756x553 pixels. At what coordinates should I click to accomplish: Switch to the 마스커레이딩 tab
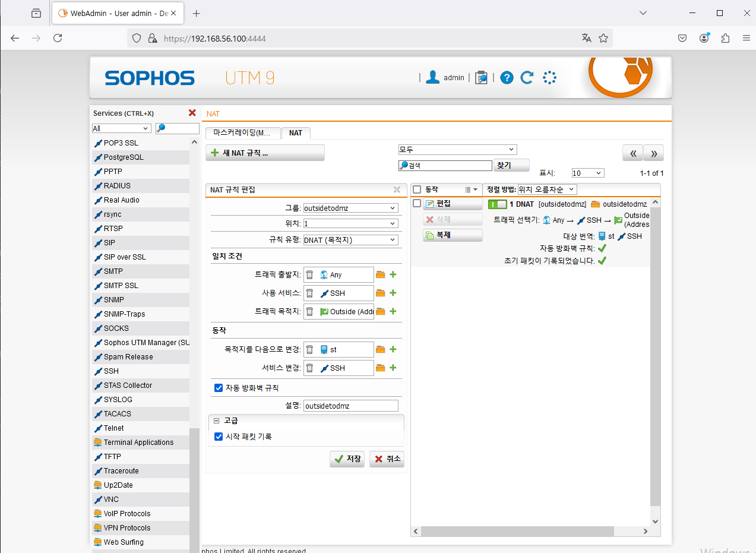(242, 132)
